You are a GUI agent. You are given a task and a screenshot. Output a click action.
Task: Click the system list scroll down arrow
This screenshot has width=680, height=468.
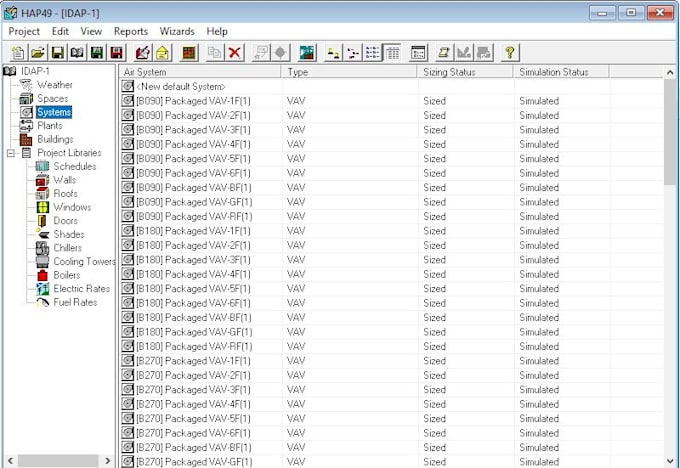[x=670, y=461]
